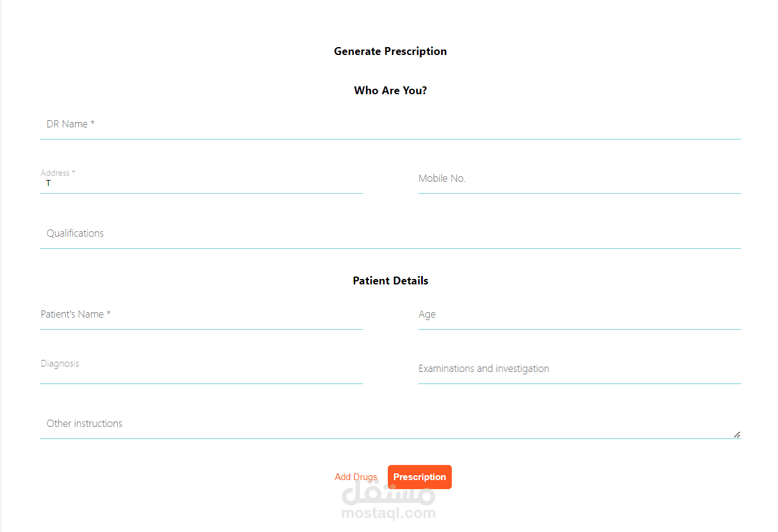This screenshot has height=532, width=778.
Task: Click the Arabic Mostaql watermark logo
Action: [389, 495]
